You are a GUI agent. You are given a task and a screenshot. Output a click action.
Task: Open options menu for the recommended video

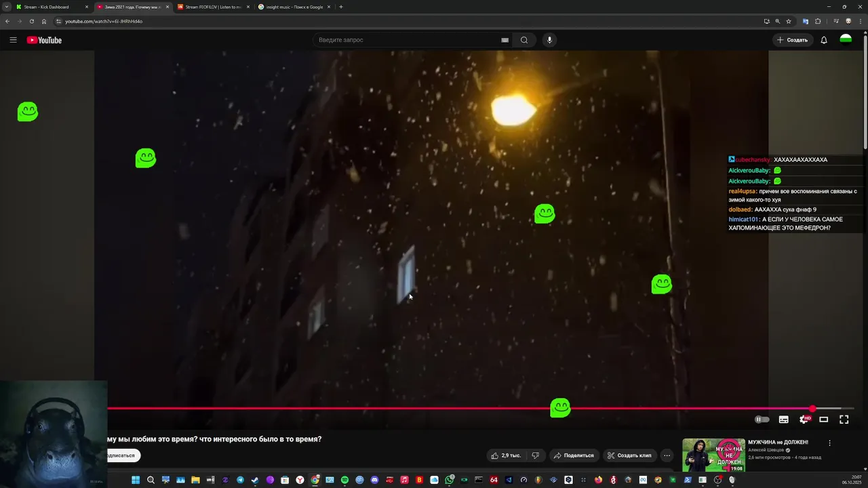pyautogui.click(x=829, y=443)
